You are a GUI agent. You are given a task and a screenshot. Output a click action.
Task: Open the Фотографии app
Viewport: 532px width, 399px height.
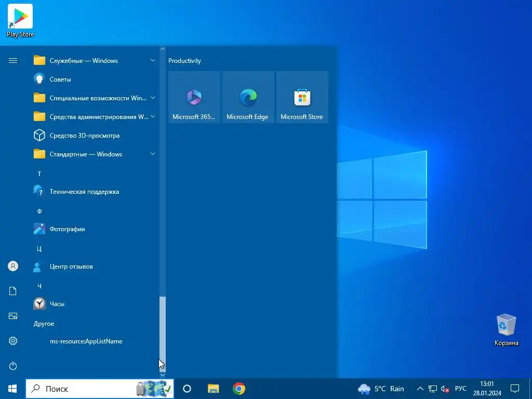click(x=95, y=229)
